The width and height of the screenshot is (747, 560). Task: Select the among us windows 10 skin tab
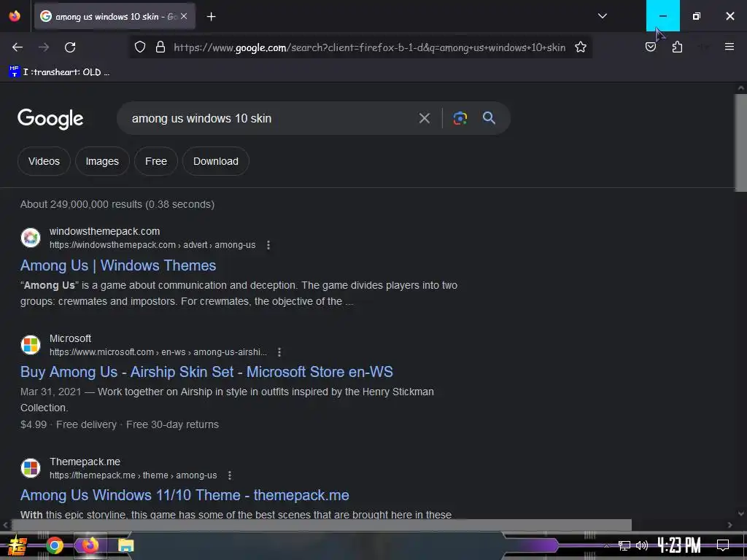point(115,16)
